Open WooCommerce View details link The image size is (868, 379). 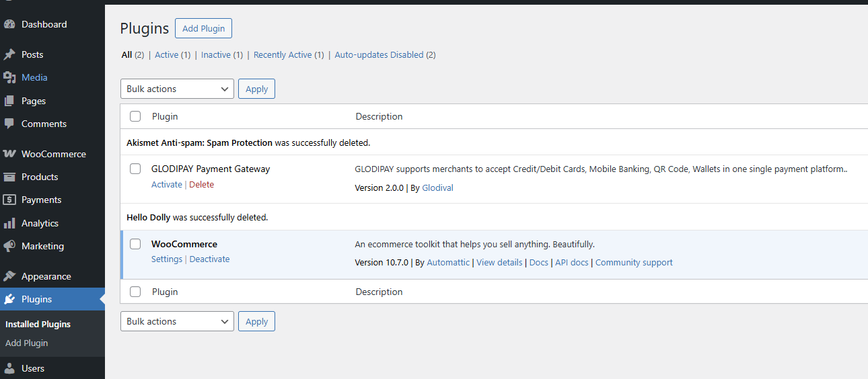coord(499,263)
